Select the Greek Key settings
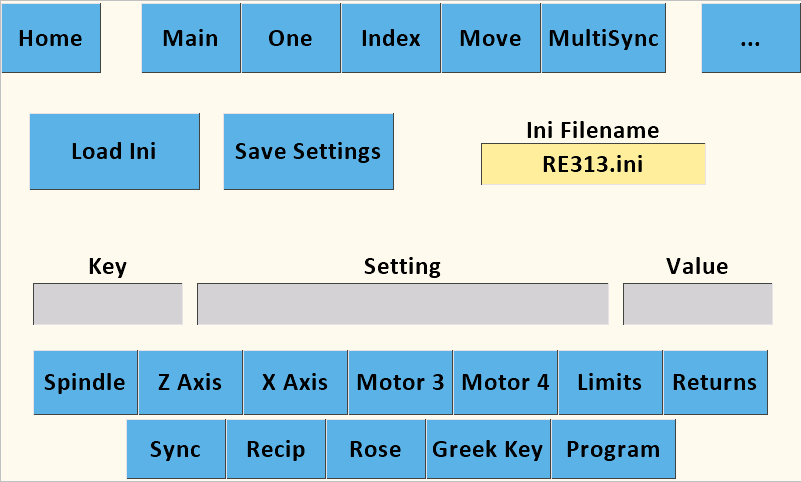 [487, 449]
